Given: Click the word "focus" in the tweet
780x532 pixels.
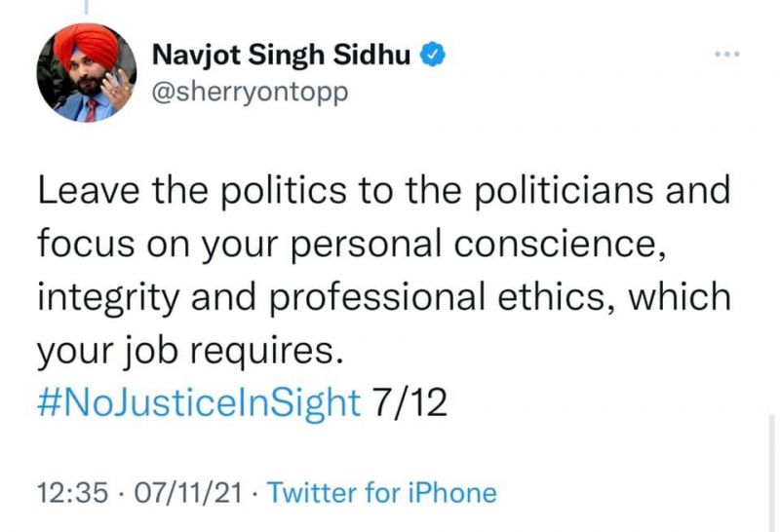Looking at the screenshot, I should (80, 244).
